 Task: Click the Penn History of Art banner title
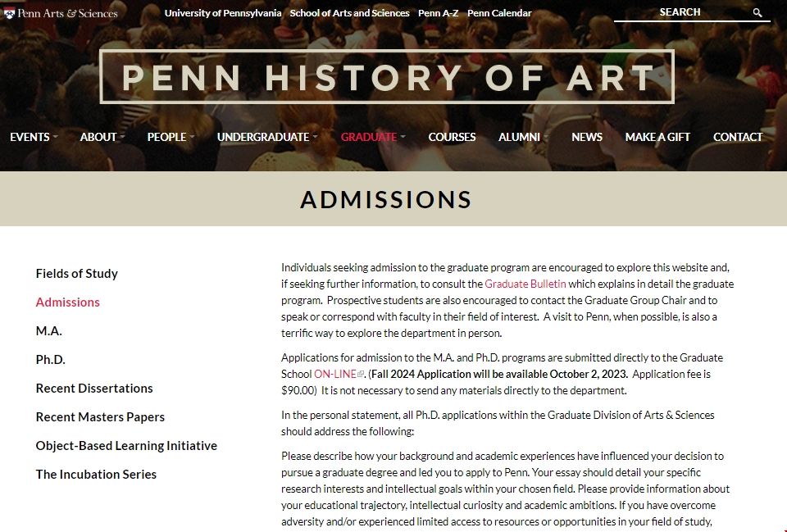(387, 77)
